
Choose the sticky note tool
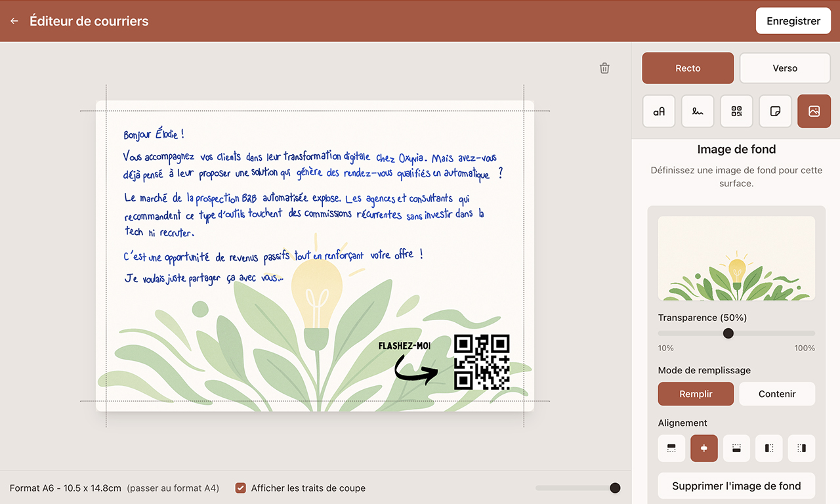tap(775, 111)
